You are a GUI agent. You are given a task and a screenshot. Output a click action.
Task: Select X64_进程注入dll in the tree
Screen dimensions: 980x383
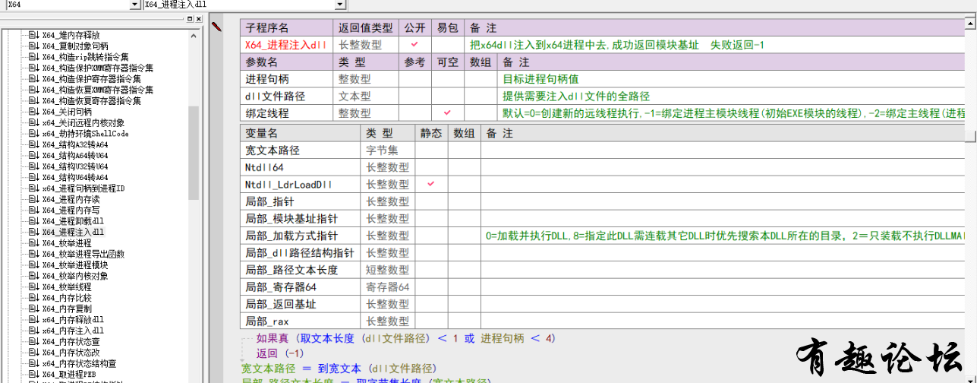(x=73, y=232)
